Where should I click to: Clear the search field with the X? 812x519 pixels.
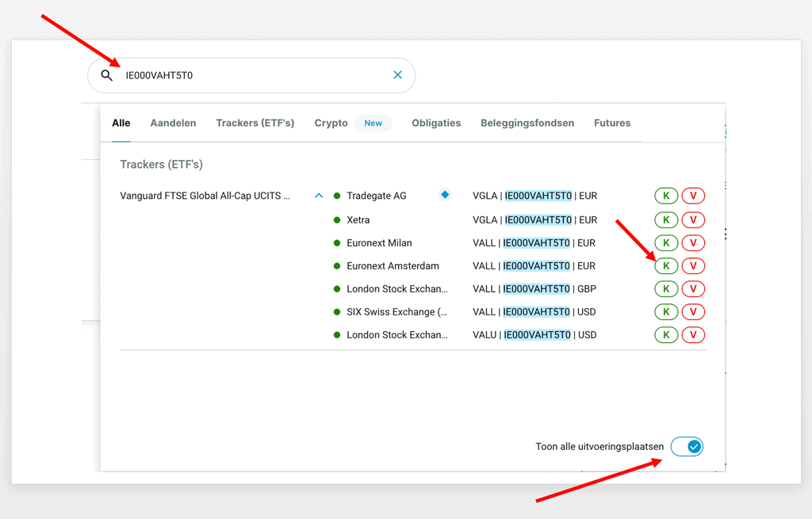pyautogui.click(x=398, y=75)
